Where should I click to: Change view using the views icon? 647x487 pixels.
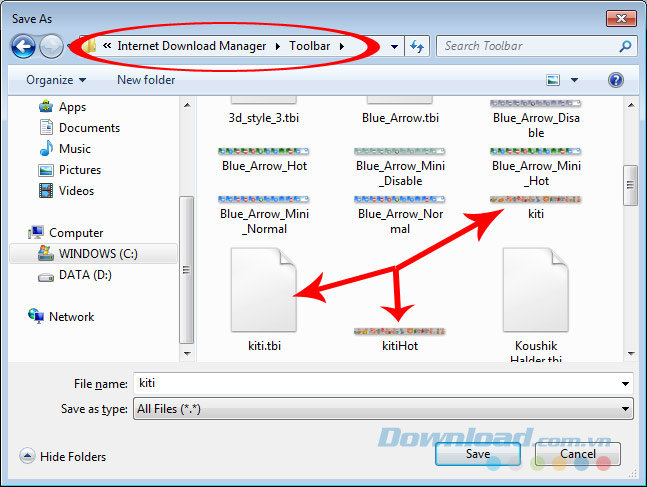coord(553,80)
